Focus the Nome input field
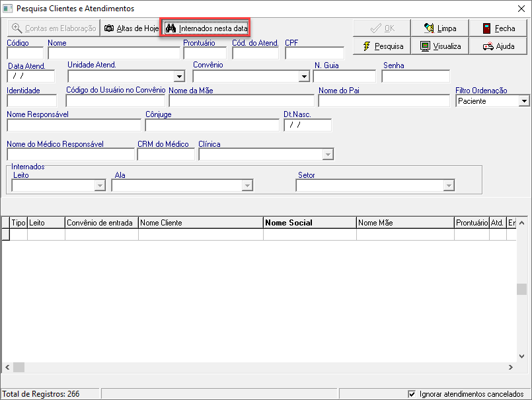532x400 pixels. pyautogui.click(x=114, y=54)
